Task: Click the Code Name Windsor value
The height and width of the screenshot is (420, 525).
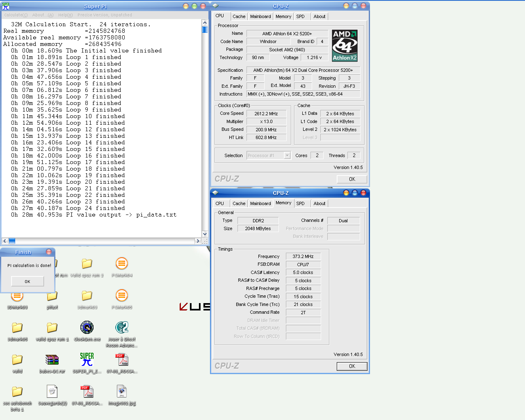Action: [268, 41]
